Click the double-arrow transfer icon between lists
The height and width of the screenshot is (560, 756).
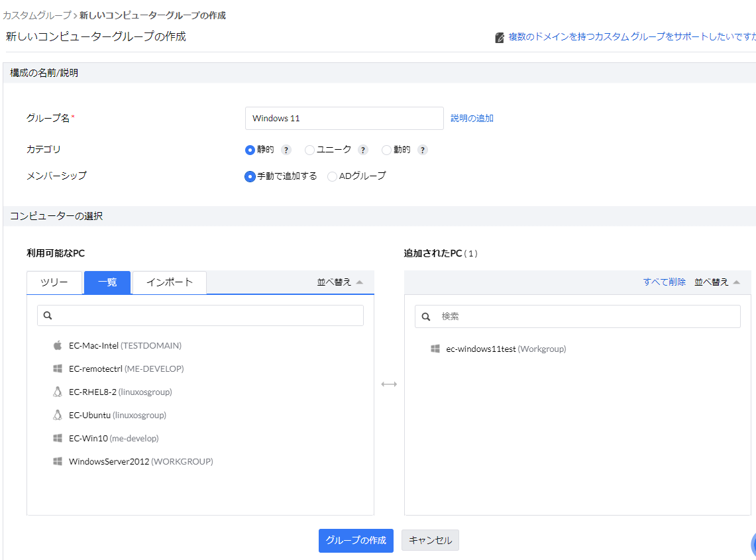click(389, 384)
